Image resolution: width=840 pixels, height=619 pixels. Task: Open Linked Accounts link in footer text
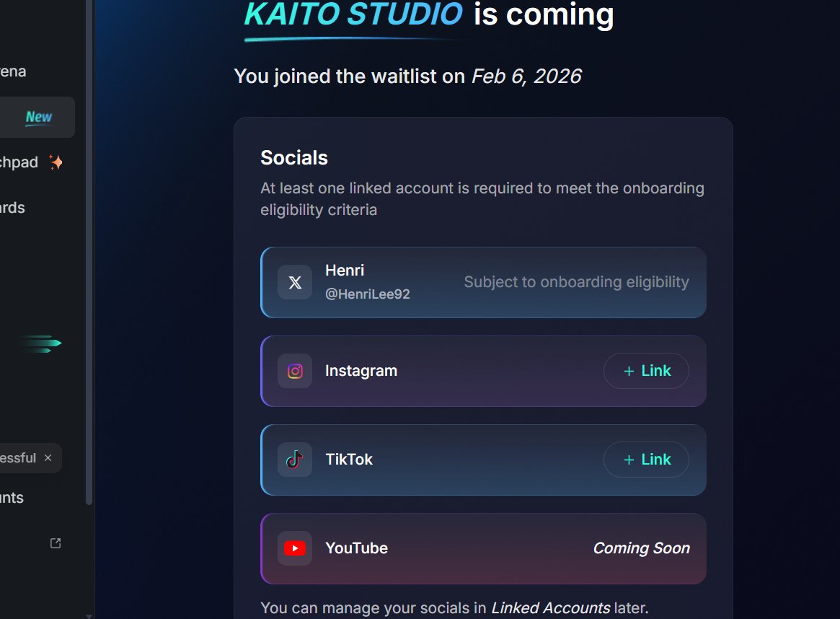550,608
